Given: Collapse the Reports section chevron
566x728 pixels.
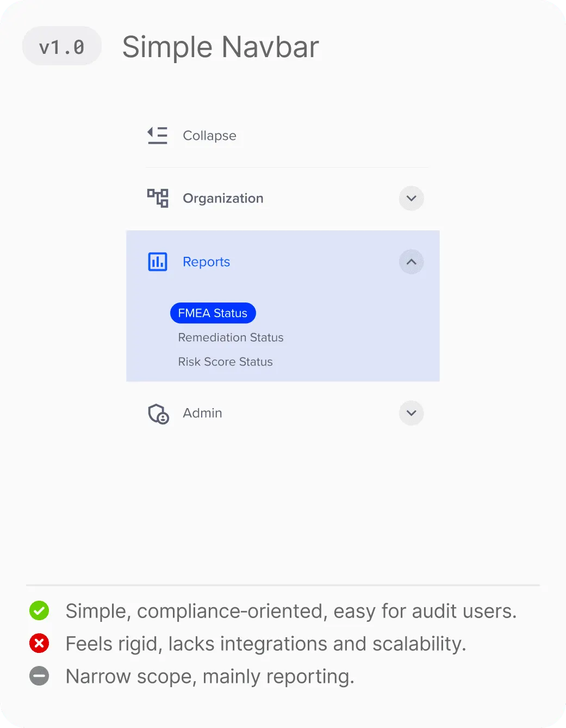Looking at the screenshot, I should click(412, 262).
